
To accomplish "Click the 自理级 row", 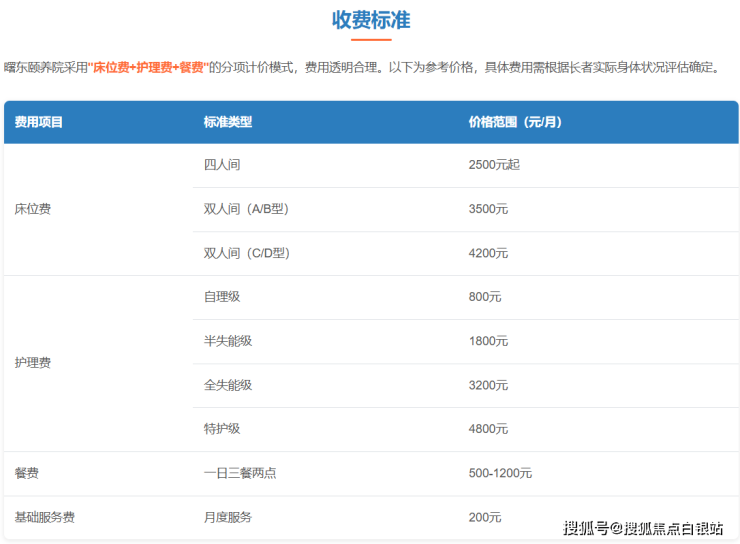I will pos(465,297).
